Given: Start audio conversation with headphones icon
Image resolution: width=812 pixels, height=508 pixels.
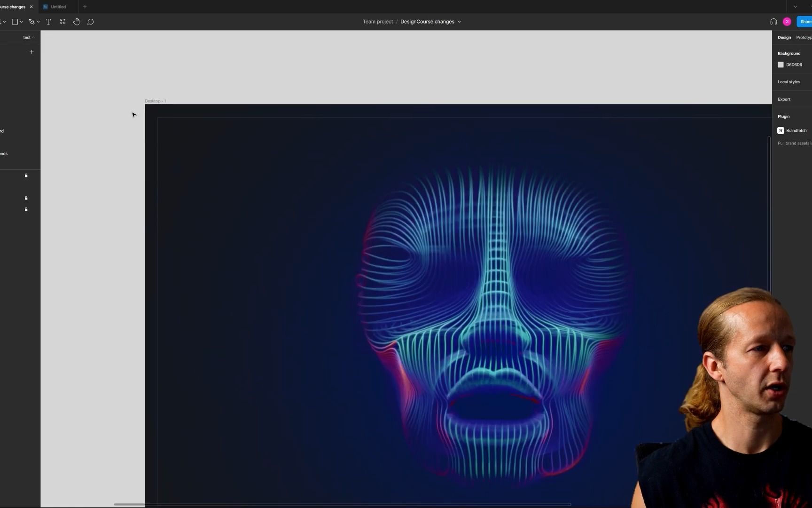Looking at the screenshot, I should click(x=773, y=22).
